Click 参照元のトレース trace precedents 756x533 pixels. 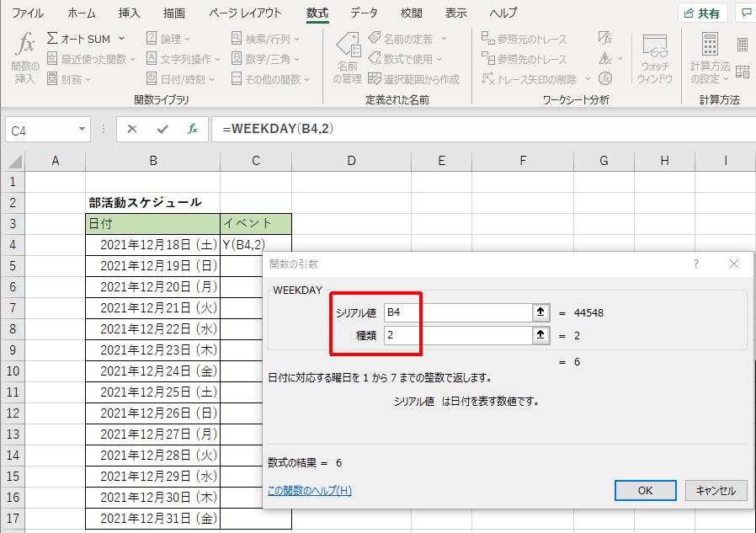point(524,39)
